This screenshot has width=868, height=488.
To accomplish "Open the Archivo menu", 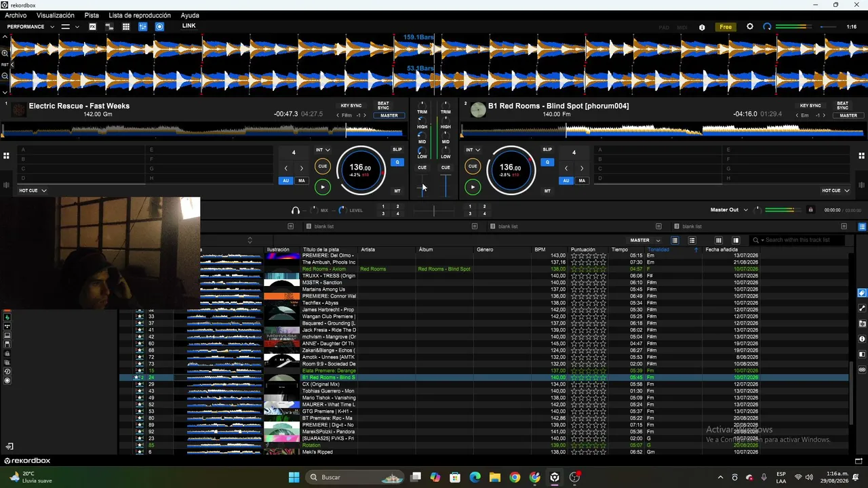I will pyautogui.click(x=16, y=16).
